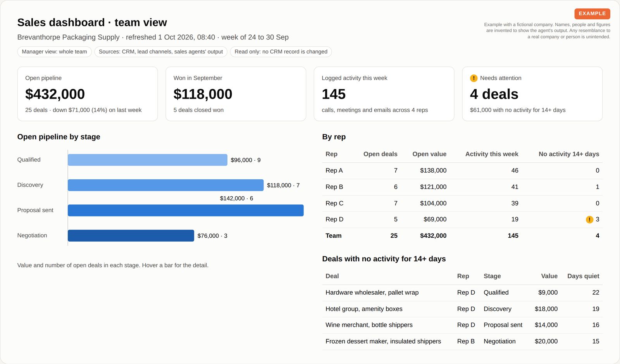620x364 pixels.
Task: Click activity count 39 for Rep C
Action: coord(515,203)
